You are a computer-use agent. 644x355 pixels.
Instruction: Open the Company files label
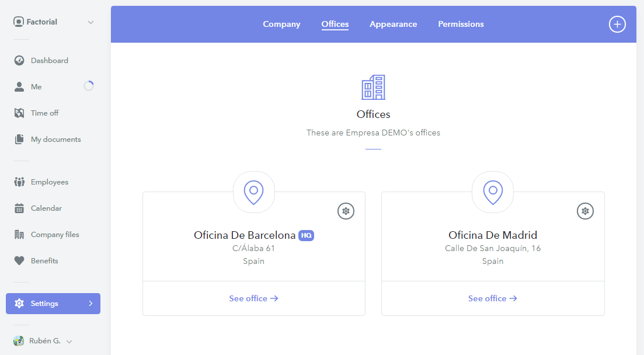(x=55, y=235)
